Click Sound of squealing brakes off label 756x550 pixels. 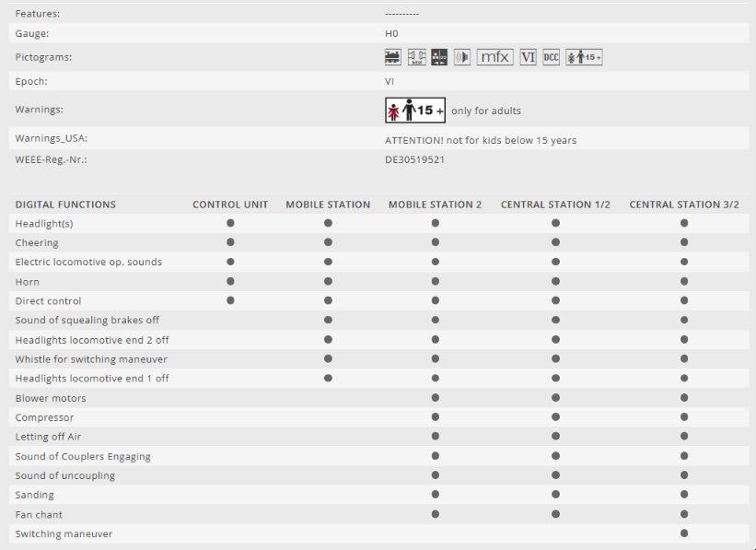point(87,321)
